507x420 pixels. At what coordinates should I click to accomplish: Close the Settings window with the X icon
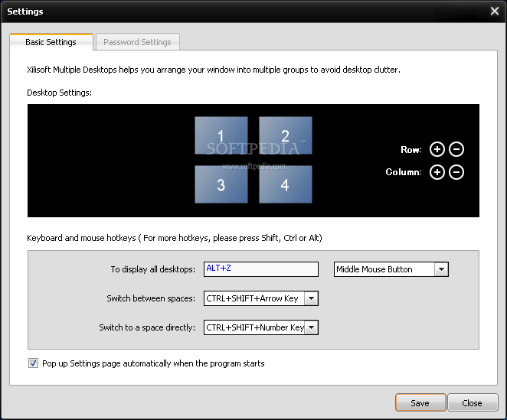pyautogui.click(x=495, y=11)
